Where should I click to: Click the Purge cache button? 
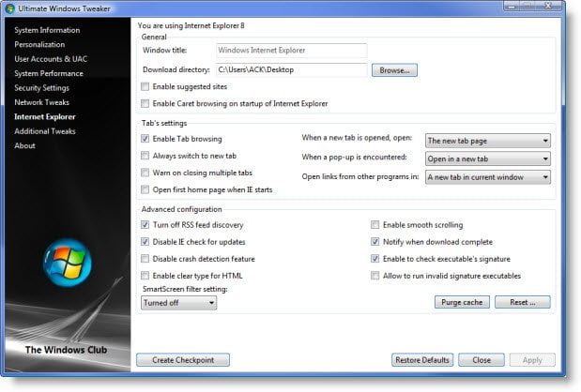tap(462, 302)
